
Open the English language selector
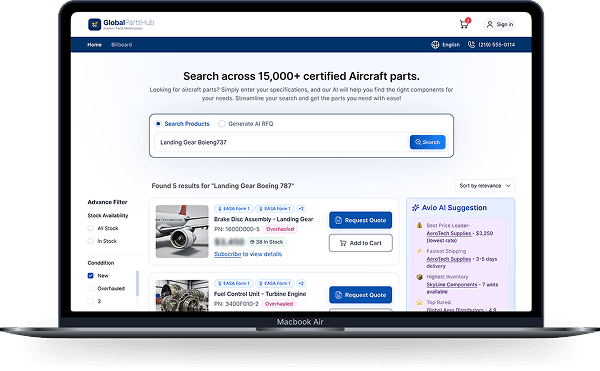point(446,45)
